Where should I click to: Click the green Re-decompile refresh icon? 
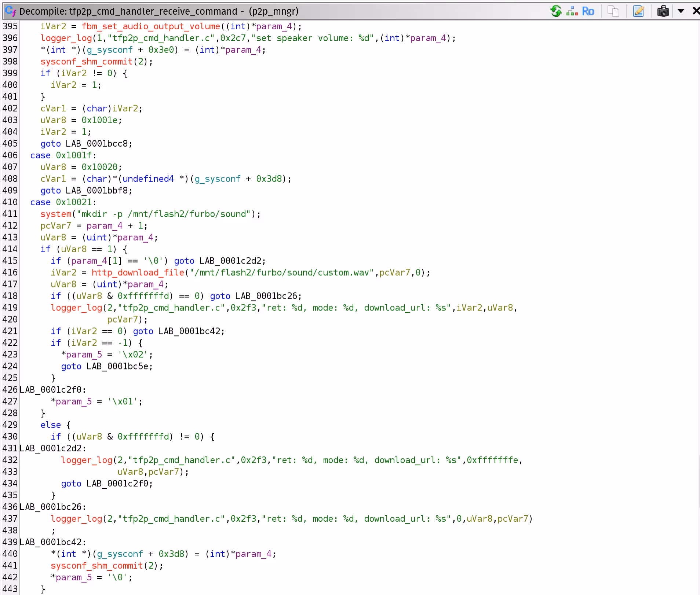click(x=556, y=11)
